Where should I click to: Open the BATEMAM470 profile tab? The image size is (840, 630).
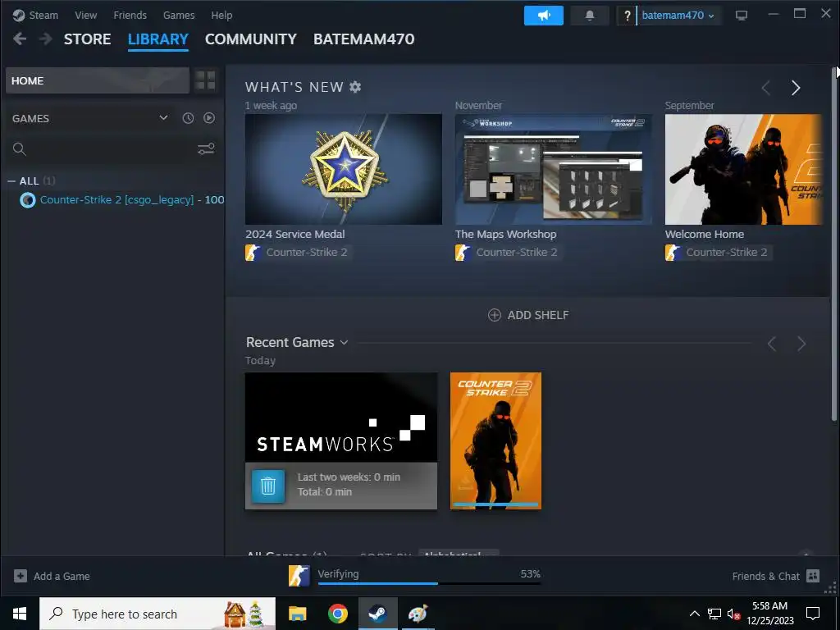coord(363,39)
